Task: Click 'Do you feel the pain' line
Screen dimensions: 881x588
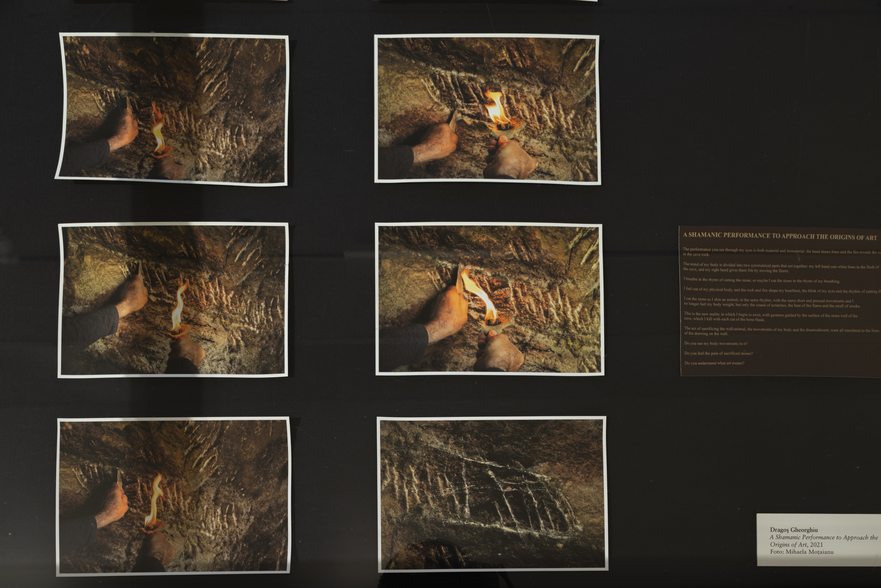Action: coord(718,354)
